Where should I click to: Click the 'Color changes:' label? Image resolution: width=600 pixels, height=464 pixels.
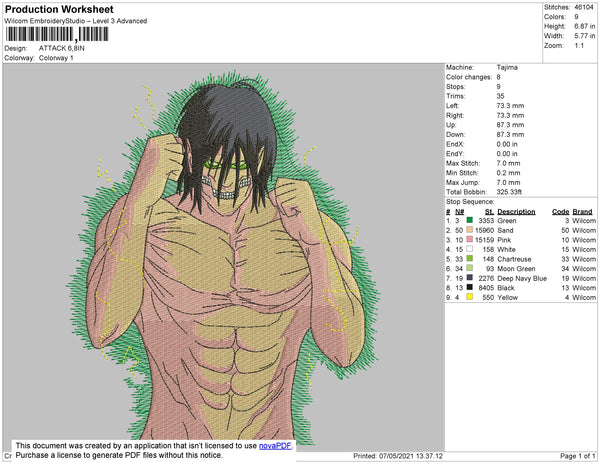point(469,77)
